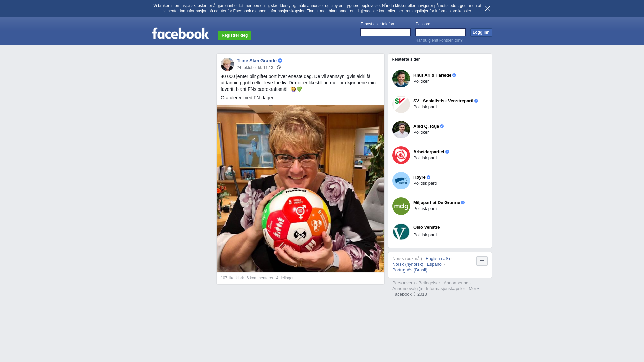644x362 pixels.
Task: Open the handball photo in the post
Action: (301, 188)
